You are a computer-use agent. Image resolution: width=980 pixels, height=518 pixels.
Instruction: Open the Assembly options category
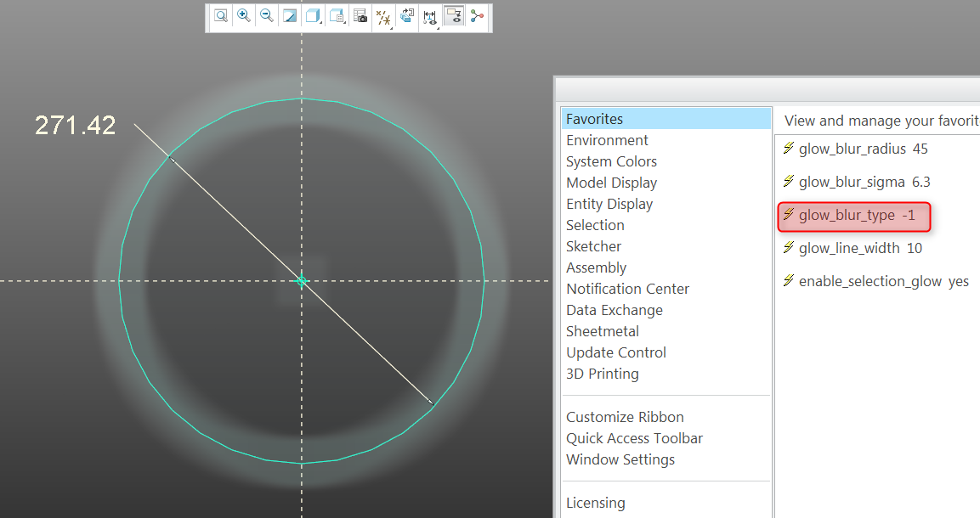pos(597,267)
